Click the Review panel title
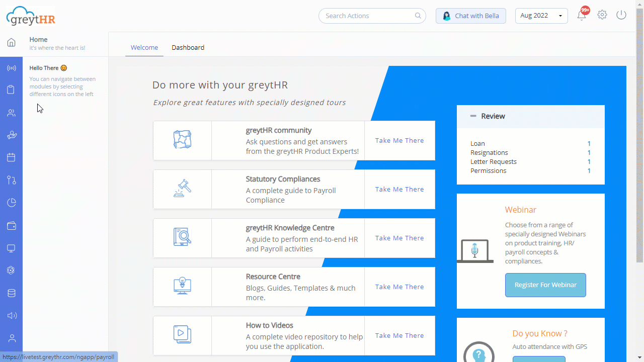The image size is (644, 362). coord(493,116)
